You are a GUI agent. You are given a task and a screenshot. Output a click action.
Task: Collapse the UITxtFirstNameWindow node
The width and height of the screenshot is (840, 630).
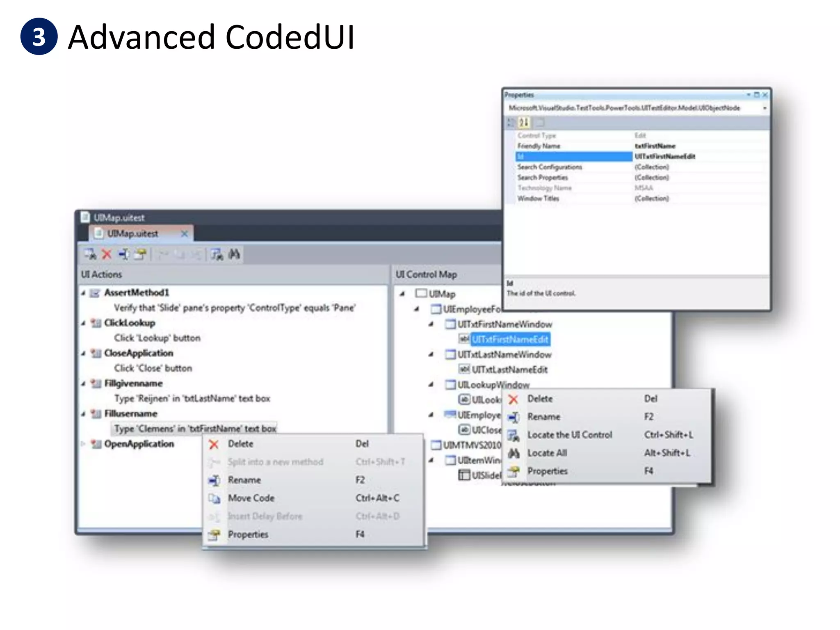click(431, 324)
